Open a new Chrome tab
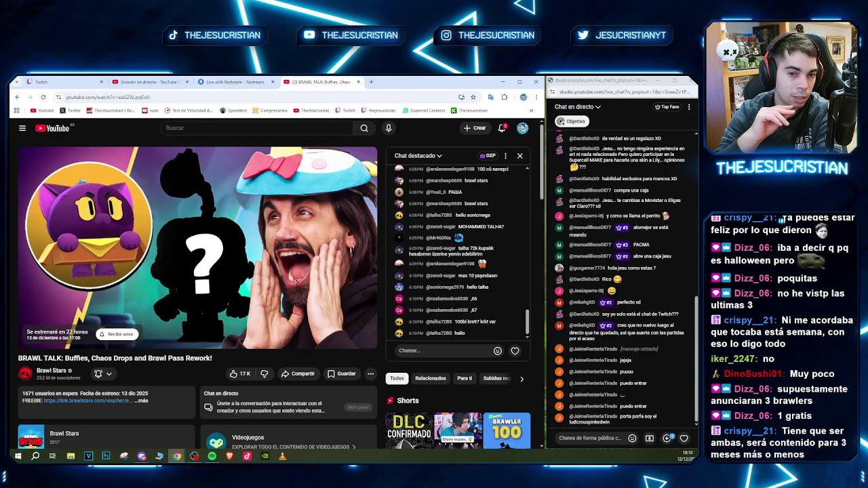 (x=371, y=82)
